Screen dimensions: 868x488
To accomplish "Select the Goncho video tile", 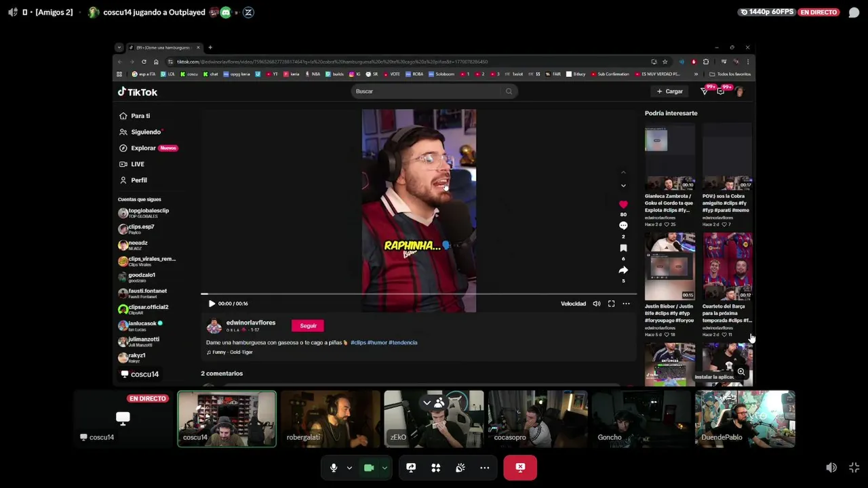I will coord(642,419).
